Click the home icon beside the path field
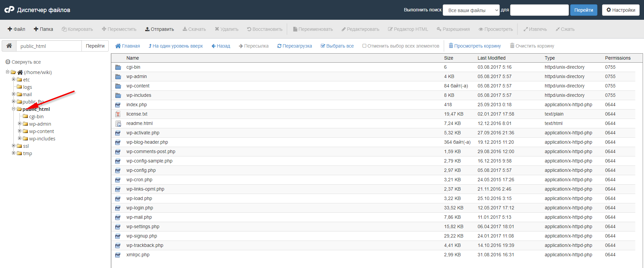Screen dimensions: 644x268 coord(9,46)
